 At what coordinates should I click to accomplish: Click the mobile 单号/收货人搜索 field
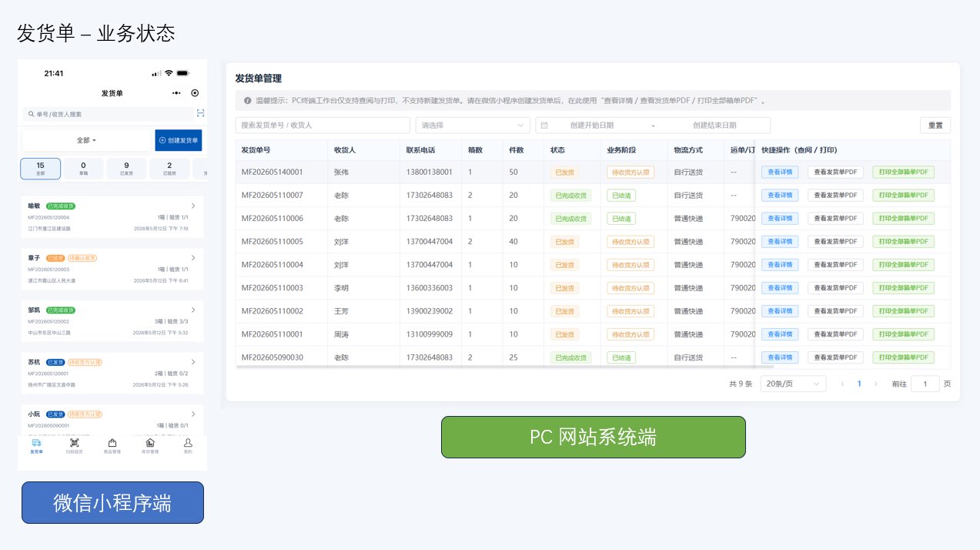108,114
